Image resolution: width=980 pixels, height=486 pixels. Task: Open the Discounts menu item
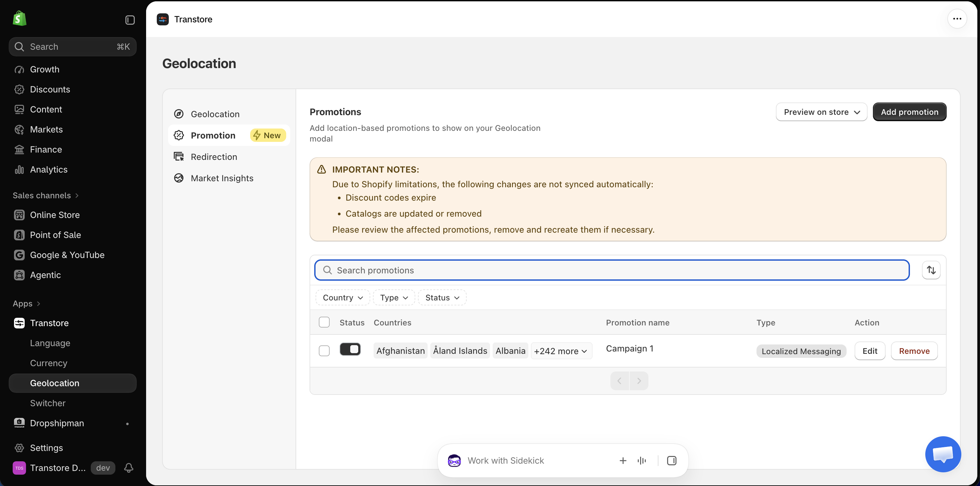(73, 89)
